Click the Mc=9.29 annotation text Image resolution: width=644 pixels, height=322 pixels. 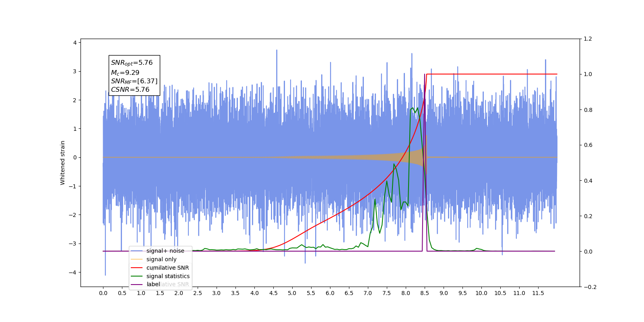tap(125, 73)
